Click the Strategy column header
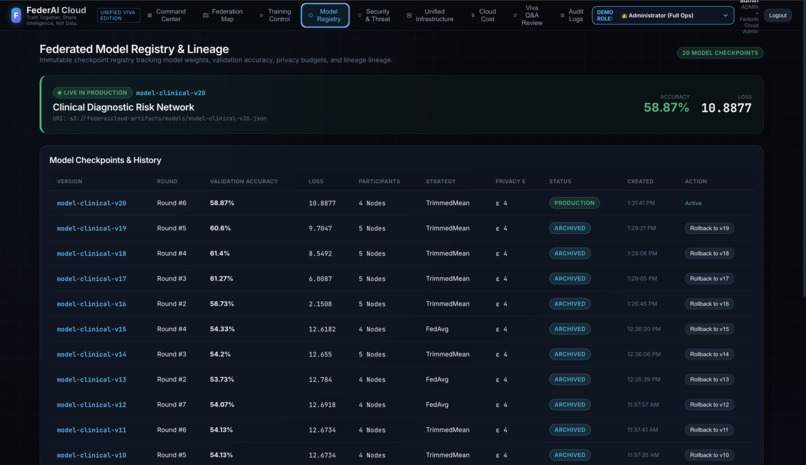 point(441,181)
